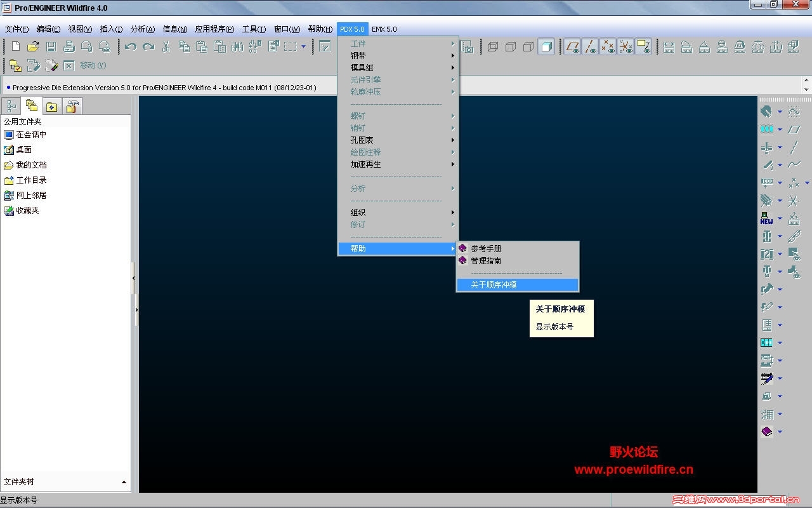Switch display style to Wireframe

tap(493, 46)
